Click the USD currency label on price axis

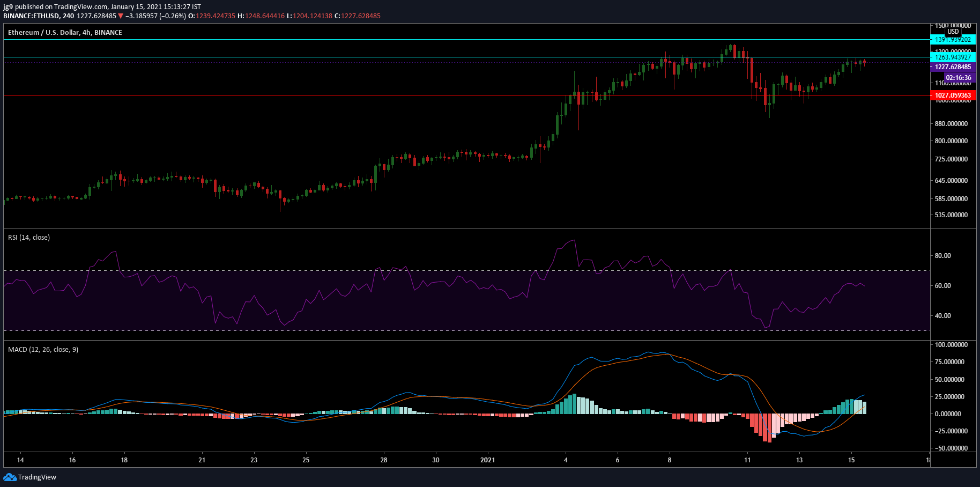click(x=953, y=32)
